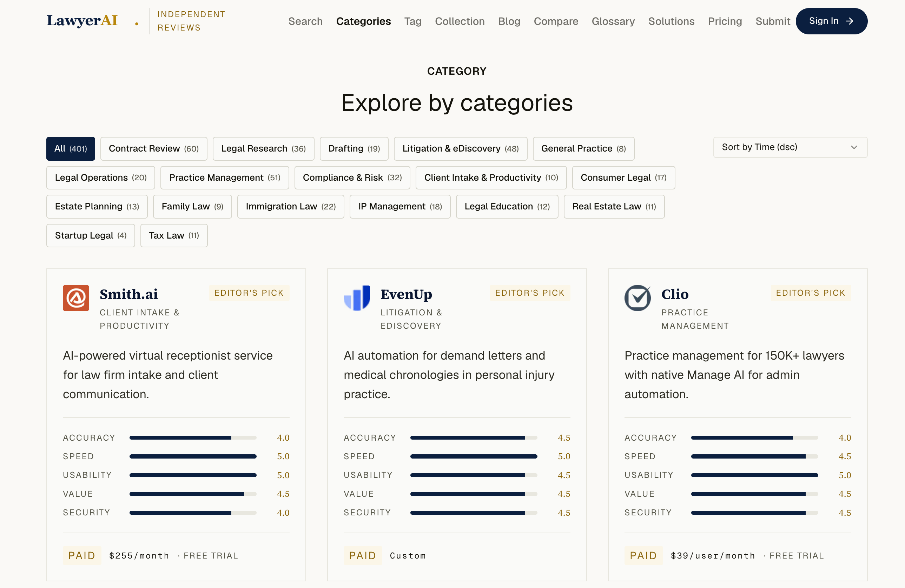Open the Search nav item
This screenshot has height=588, width=905.
(x=305, y=21)
